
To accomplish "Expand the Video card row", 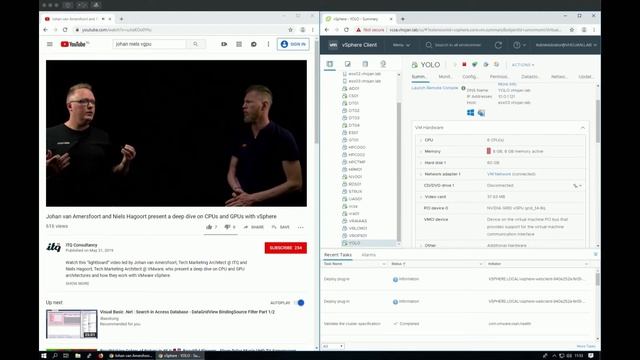I will click(421, 197).
